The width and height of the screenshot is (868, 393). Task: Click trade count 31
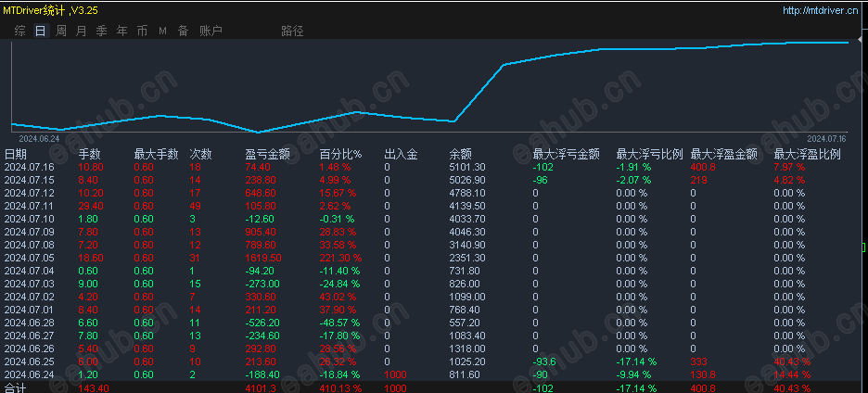[x=195, y=258]
